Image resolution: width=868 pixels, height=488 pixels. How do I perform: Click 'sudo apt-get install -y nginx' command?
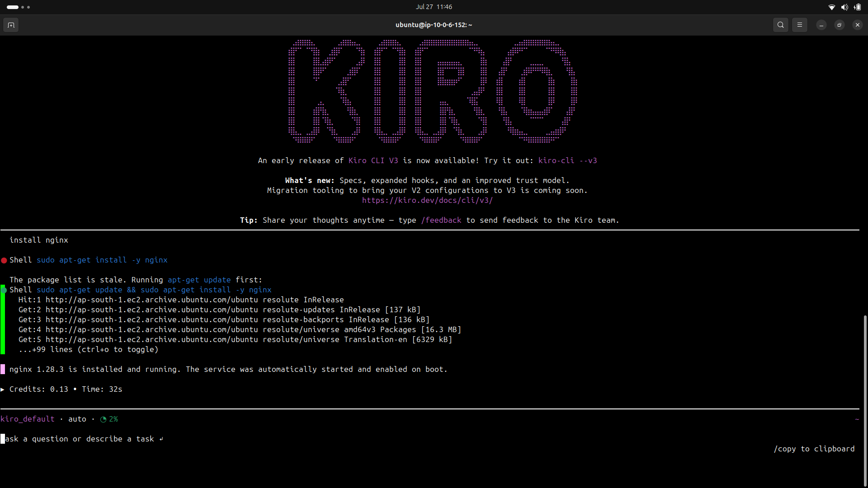click(x=102, y=260)
